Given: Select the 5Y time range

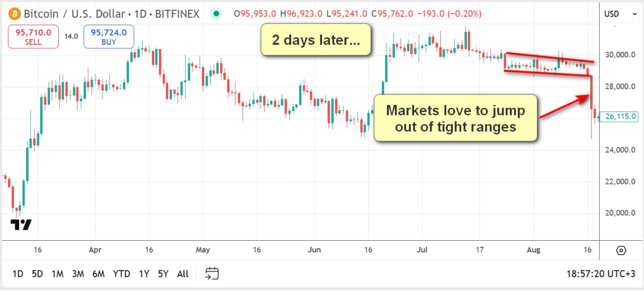Looking at the screenshot, I should point(163,274).
